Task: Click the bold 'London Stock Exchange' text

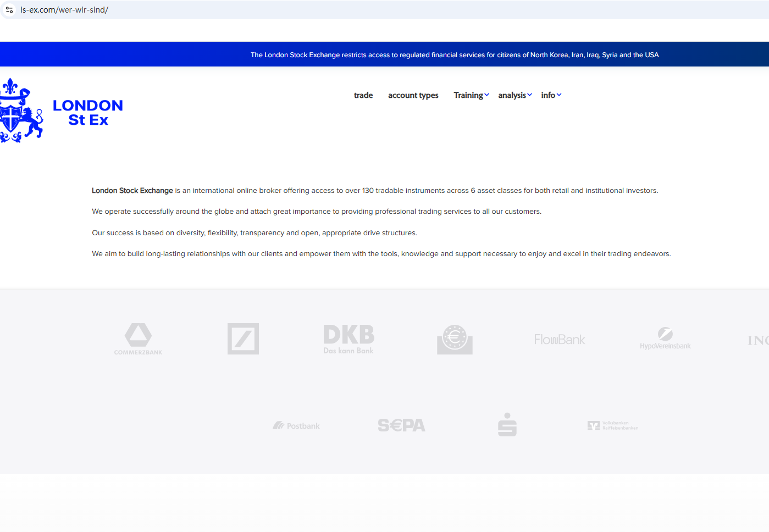Action: point(132,191)
